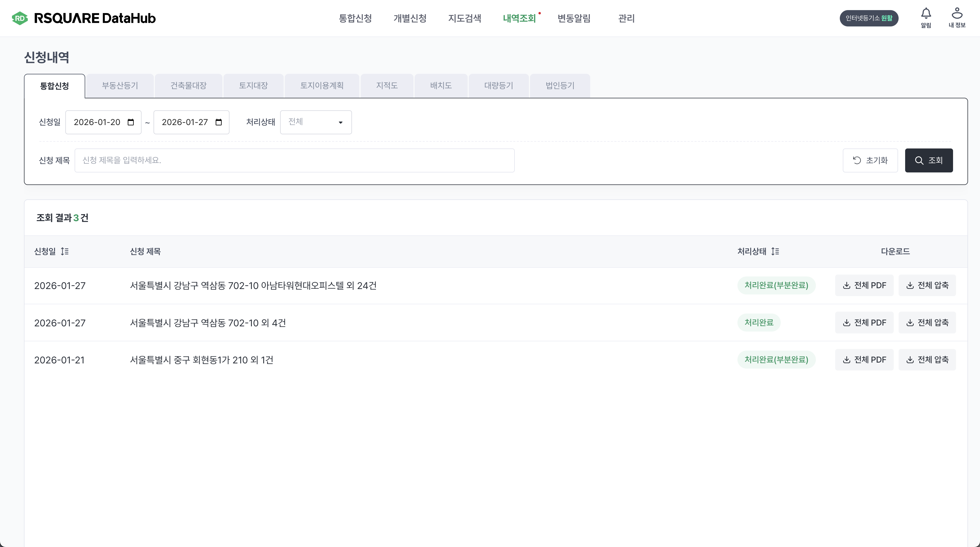Switch to the 건축물대장 tab
The image size is (980, 547).
[188, 86]
